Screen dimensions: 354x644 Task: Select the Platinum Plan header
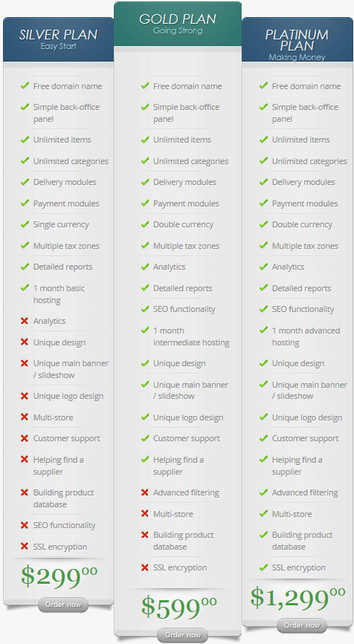coord(297,39)
